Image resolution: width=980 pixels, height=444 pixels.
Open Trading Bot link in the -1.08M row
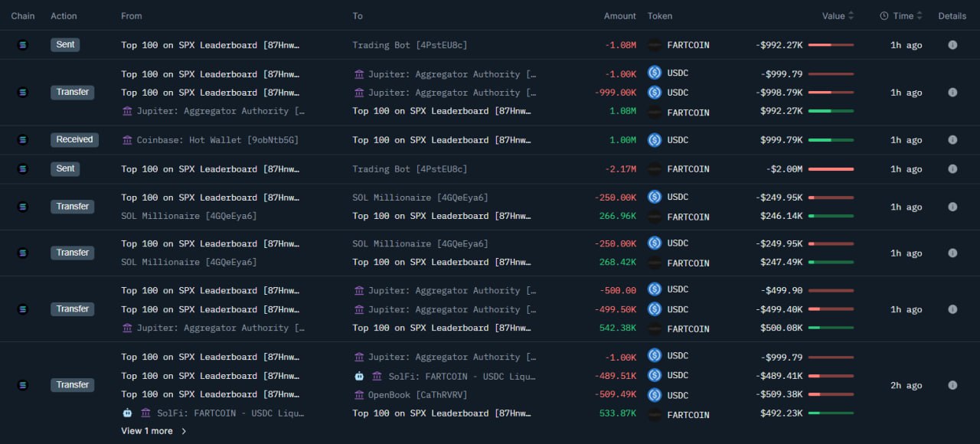tap(410, 45)
